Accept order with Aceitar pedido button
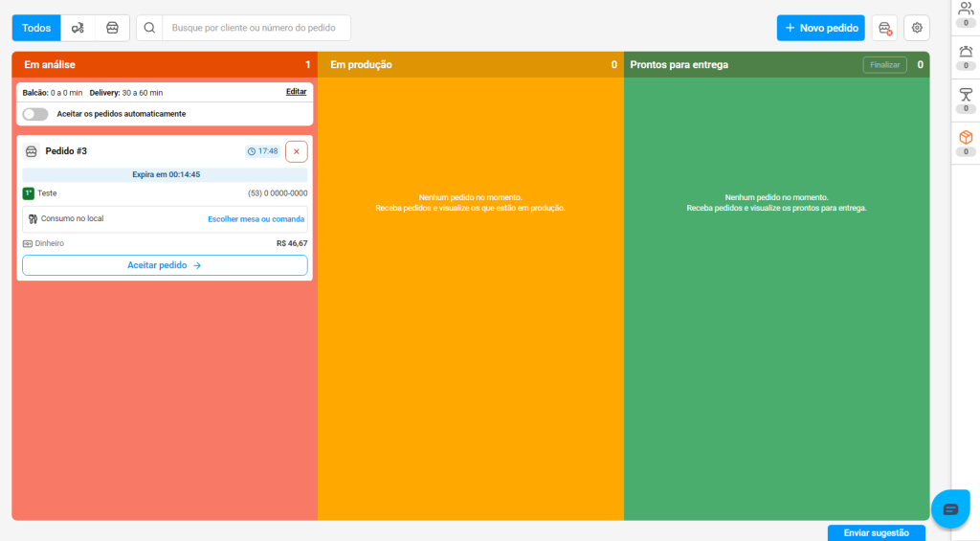The height and width of the screenshot is (541, 980). click(165, 265)
